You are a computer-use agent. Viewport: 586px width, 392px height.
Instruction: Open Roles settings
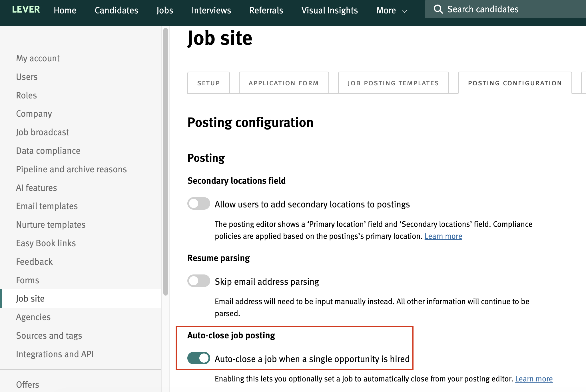(x=27, y=95)
